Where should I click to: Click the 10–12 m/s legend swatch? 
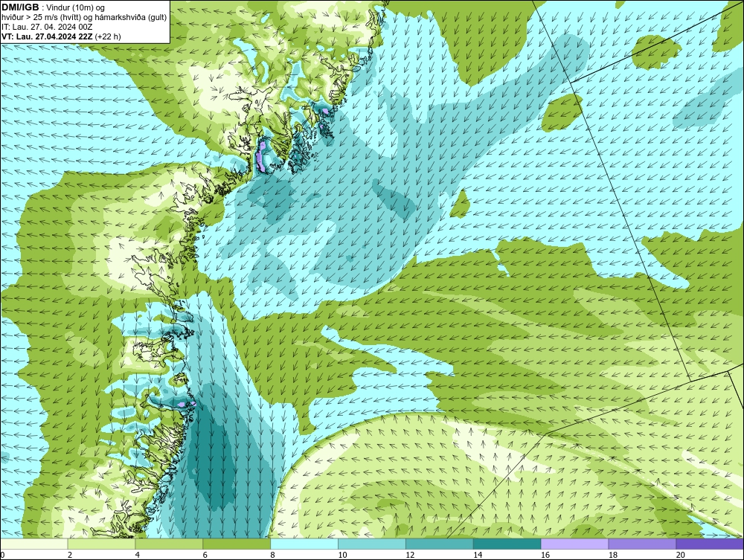[372, 544]
